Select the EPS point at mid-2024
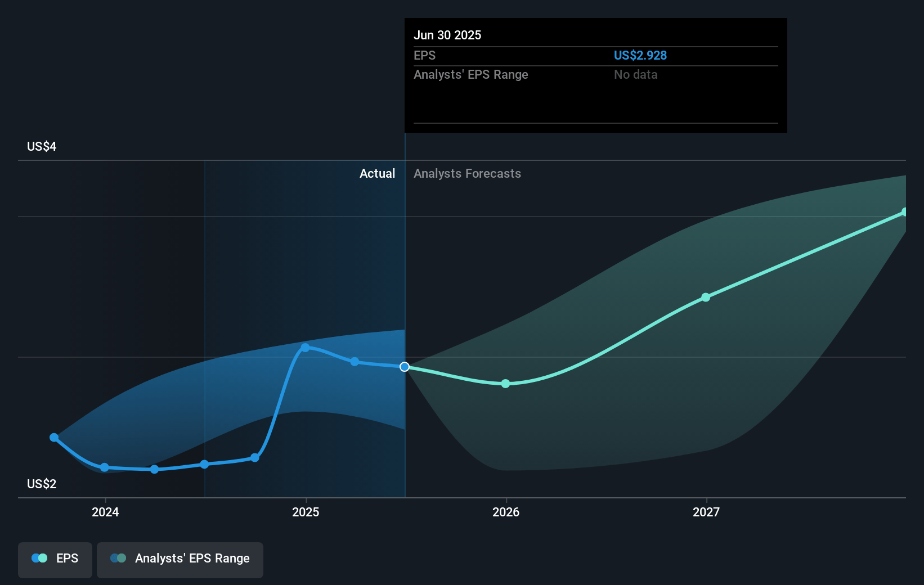924x585 pixels. tap(204, 464)
